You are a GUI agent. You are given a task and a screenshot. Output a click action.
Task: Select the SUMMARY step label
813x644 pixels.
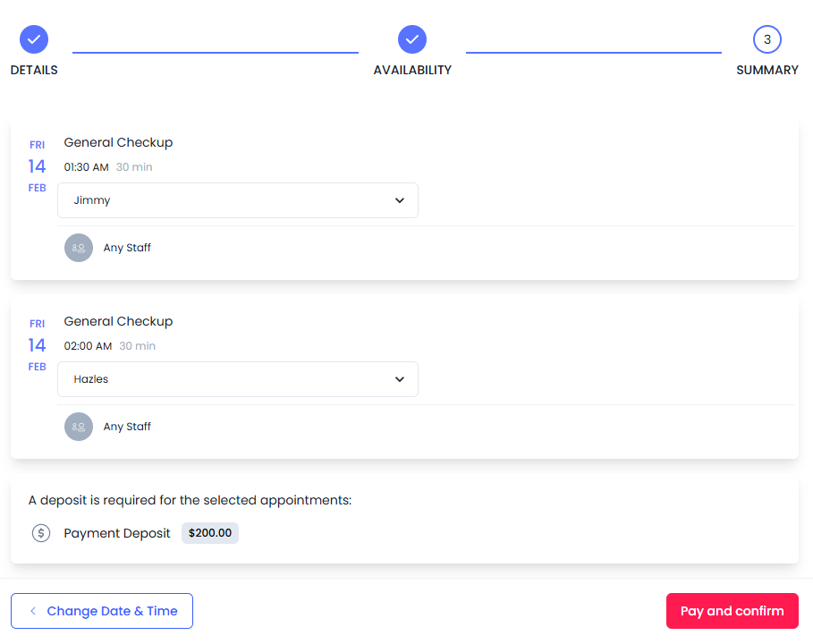pos(767,70)
